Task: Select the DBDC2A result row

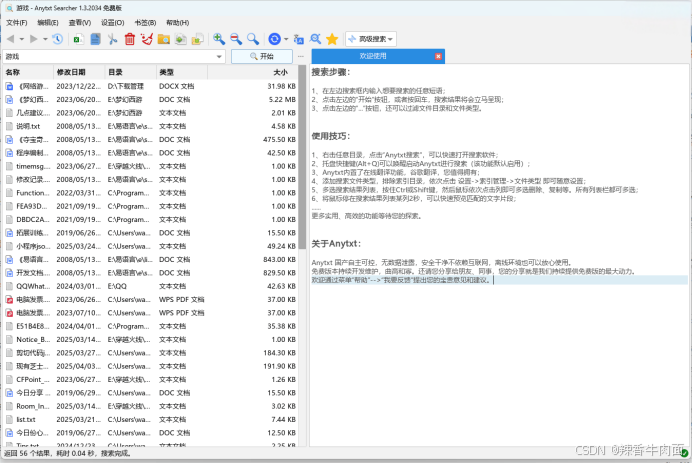Action: point(150,219)
